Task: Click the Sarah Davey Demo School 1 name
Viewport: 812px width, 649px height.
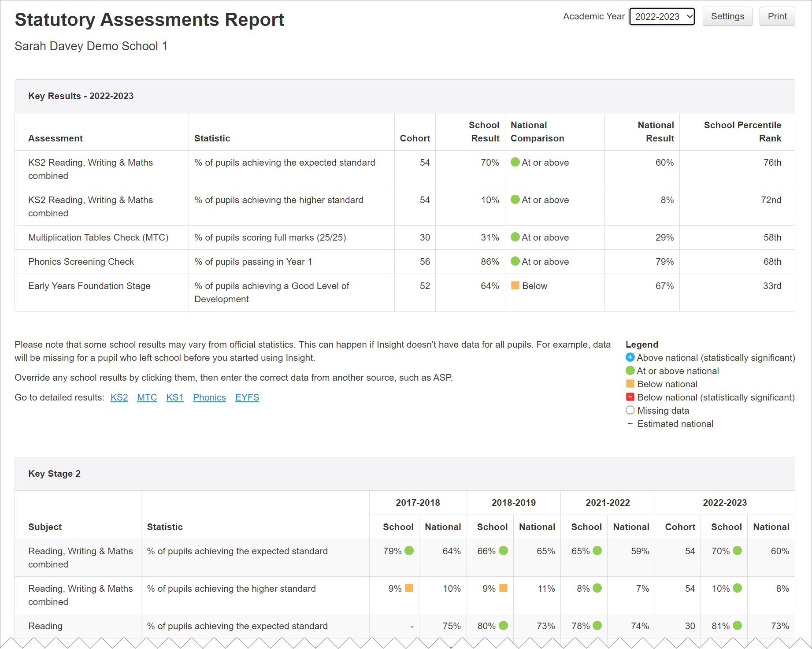Action: click(91, 46)
